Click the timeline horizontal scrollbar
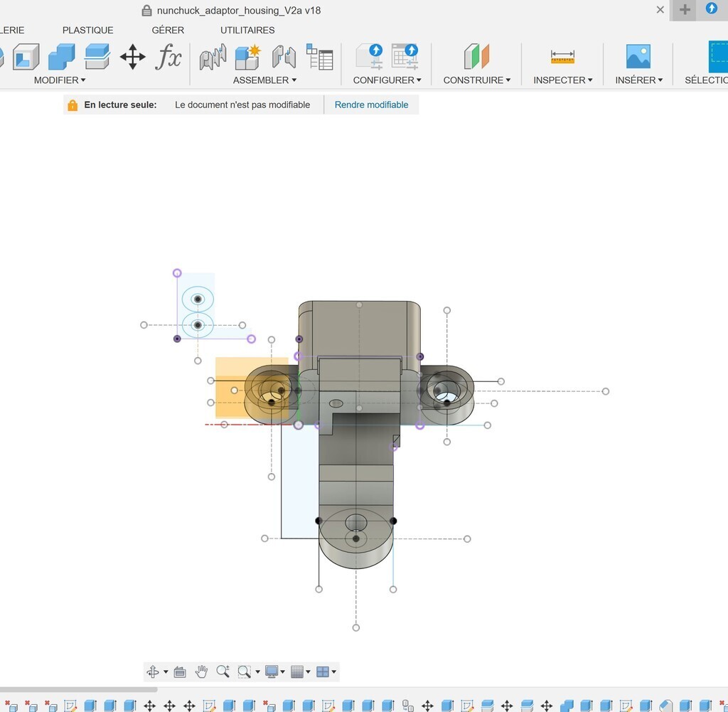The image size is (728, 712). [x=78, y=689]
